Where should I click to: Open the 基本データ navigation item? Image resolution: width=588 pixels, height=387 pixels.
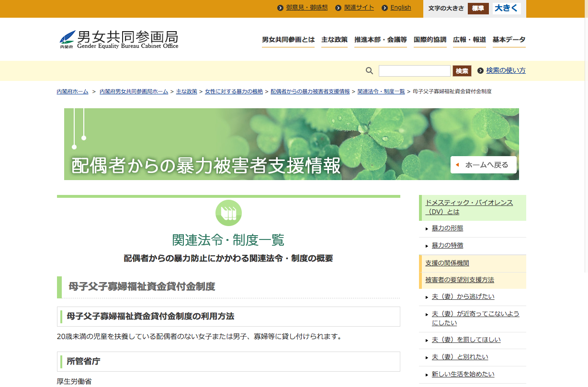[509, 40]
